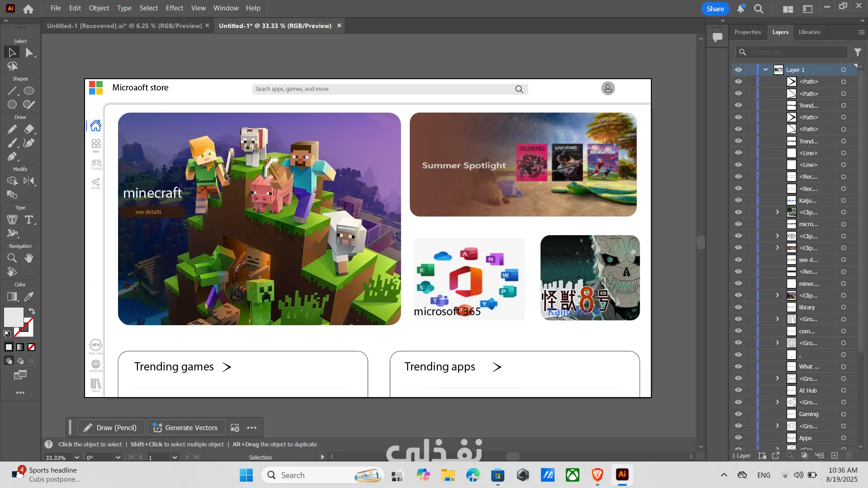Select the Polygon tool

pyautogui.click(x=12, y=104)
